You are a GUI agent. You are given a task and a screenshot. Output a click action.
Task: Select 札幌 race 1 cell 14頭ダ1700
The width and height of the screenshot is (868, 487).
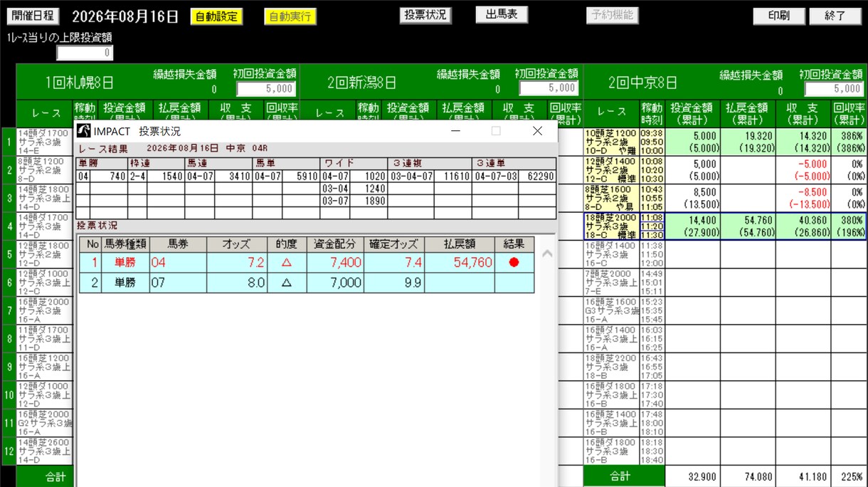[x=44, y=142]
